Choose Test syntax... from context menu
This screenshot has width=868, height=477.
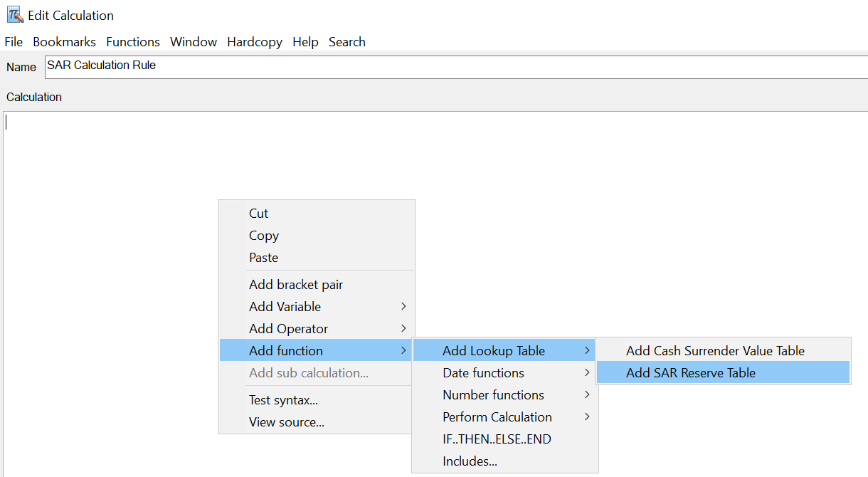[283, 400]
